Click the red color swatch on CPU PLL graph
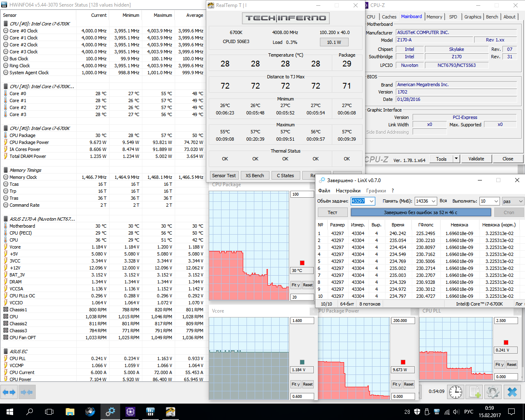525x420 pixels. tap(506, 342)
